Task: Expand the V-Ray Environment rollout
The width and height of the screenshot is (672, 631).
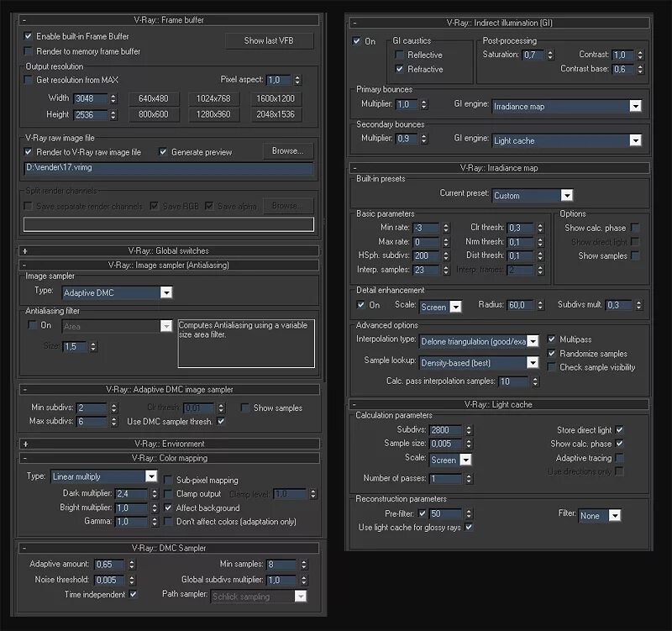Action: click(169, 444)
